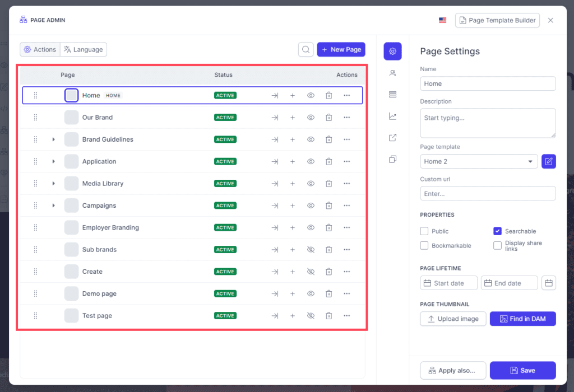Focus the Custom url input field
The width and height of the screenshot is (574, 392).
(488, 193)
